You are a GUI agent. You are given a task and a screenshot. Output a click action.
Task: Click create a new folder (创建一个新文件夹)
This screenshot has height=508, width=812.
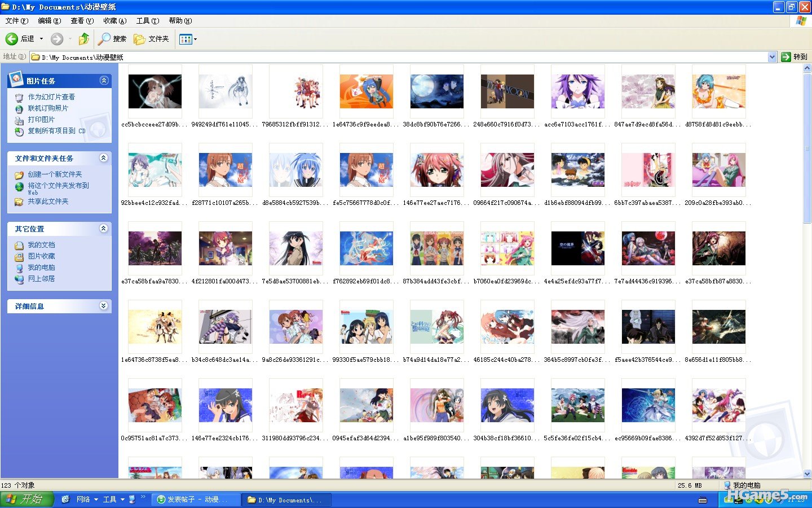[x=55, y=174]
